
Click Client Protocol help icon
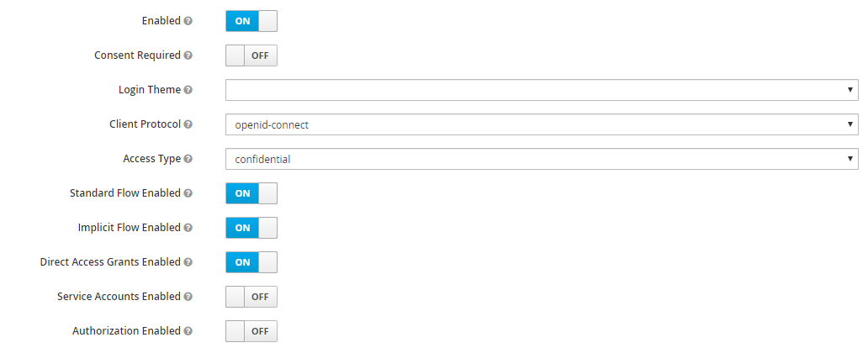[188, 124]
